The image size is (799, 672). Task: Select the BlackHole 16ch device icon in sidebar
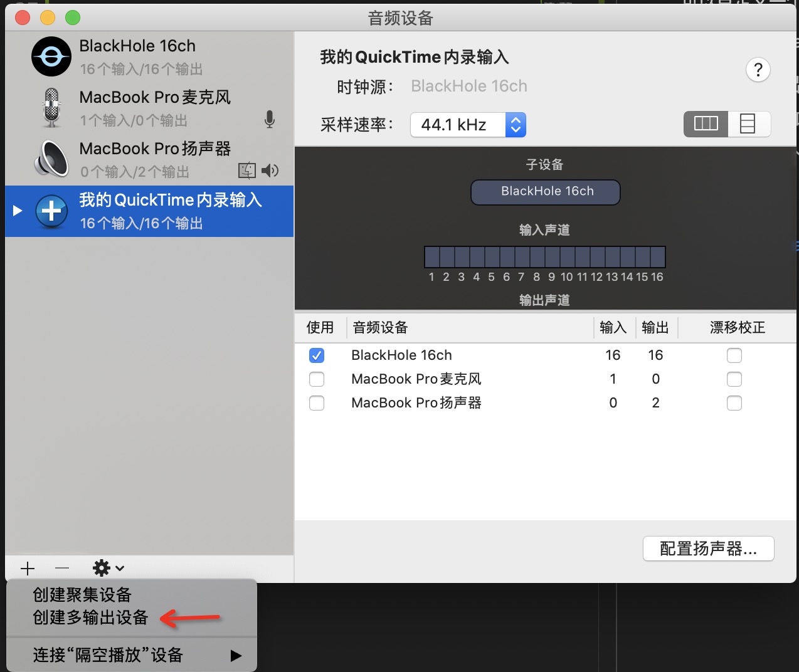[x=51, y=56]
